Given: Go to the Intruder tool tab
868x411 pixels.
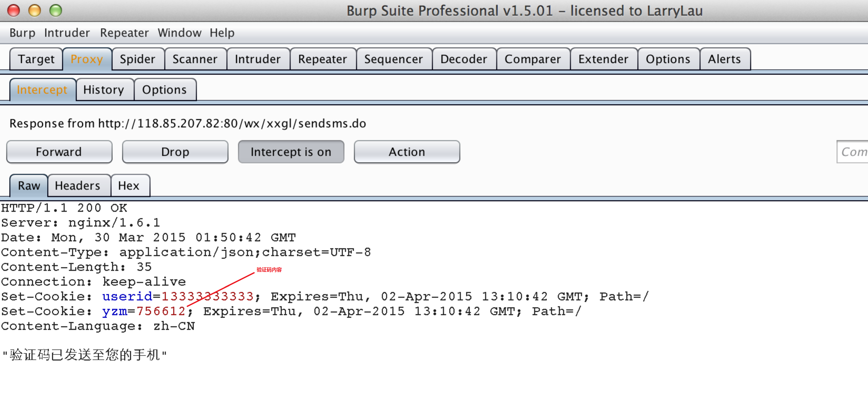Looking at the screenshot, I should (x=258, y=59).
